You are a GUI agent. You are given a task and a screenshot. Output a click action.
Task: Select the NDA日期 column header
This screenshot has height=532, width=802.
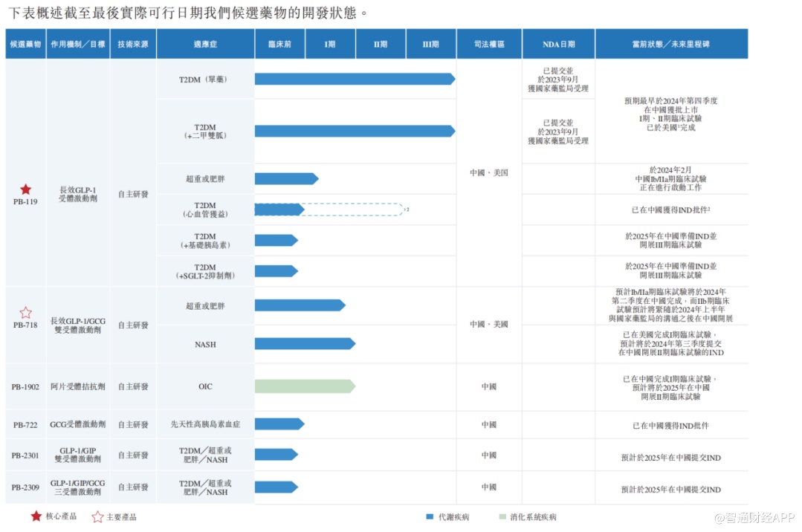coord(558,44)
